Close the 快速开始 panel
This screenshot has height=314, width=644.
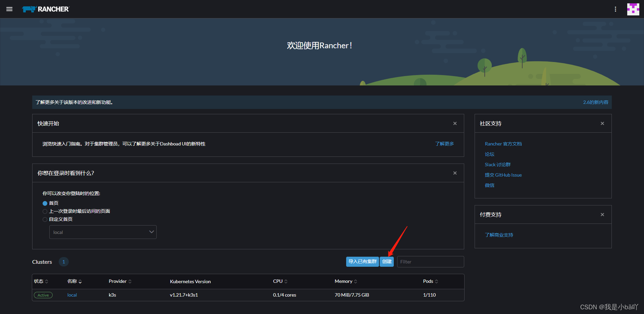455,123
